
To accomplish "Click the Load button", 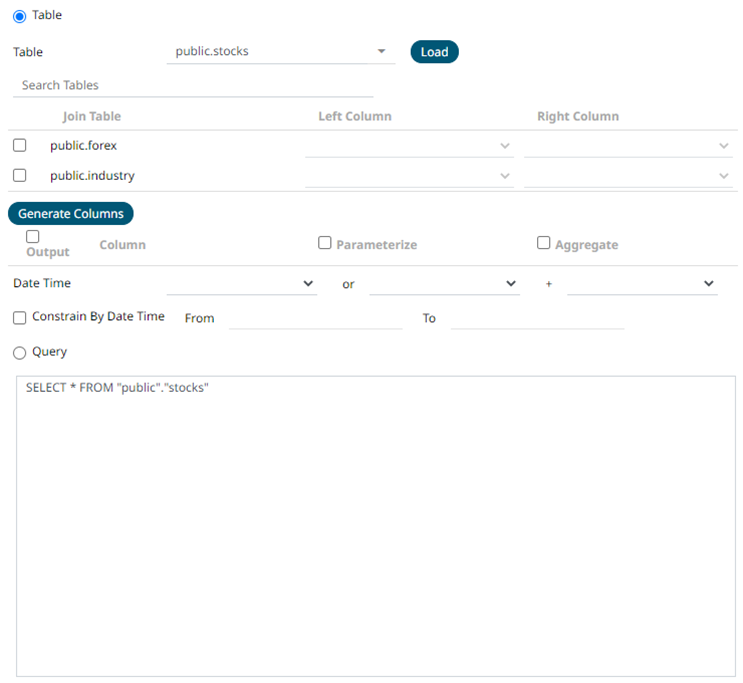I will coord(434,52).
